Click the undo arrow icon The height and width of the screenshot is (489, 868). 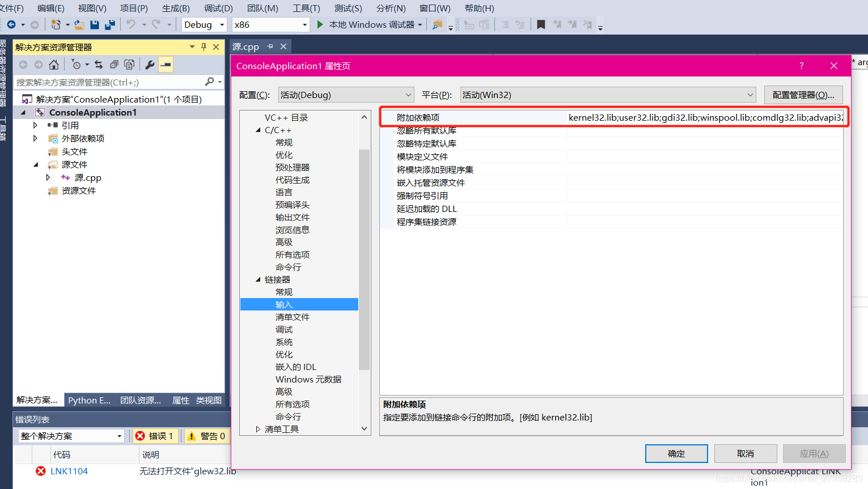pos(131,24)
